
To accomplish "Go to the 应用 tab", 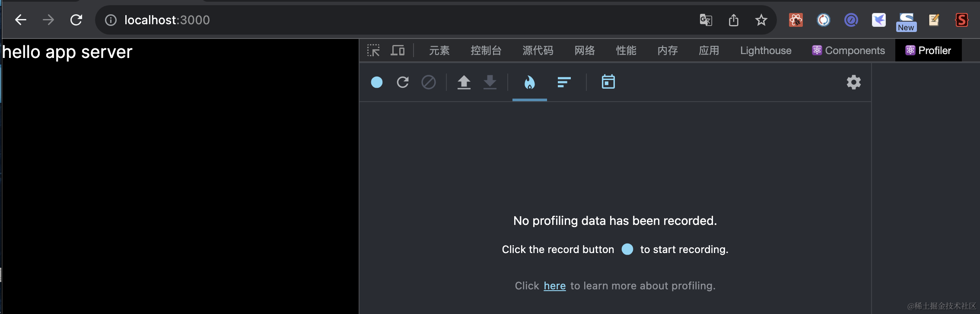I will 709,51.
